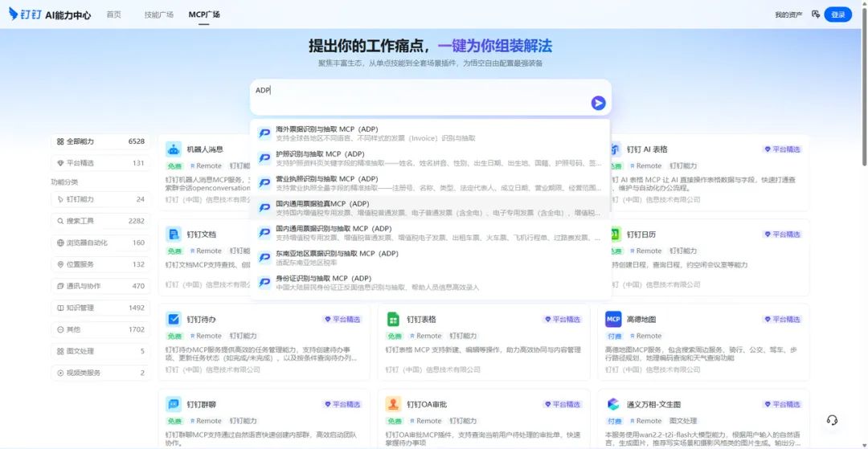Filter by 搜索工具 category
This screenshot has height=449, width=868.
[x=100, y=221]
